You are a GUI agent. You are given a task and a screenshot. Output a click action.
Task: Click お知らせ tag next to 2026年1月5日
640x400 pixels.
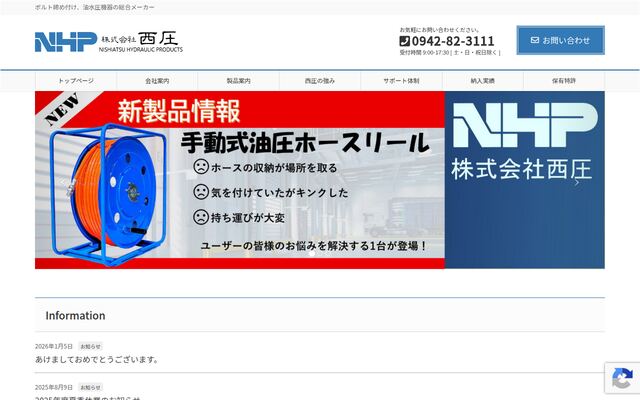[x=91, y=347]
